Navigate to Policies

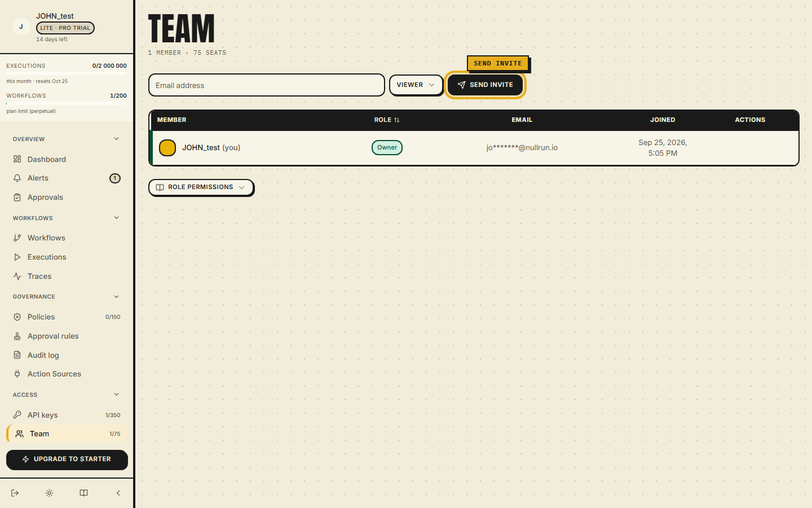pyautogui.click(x=67, y=317)
